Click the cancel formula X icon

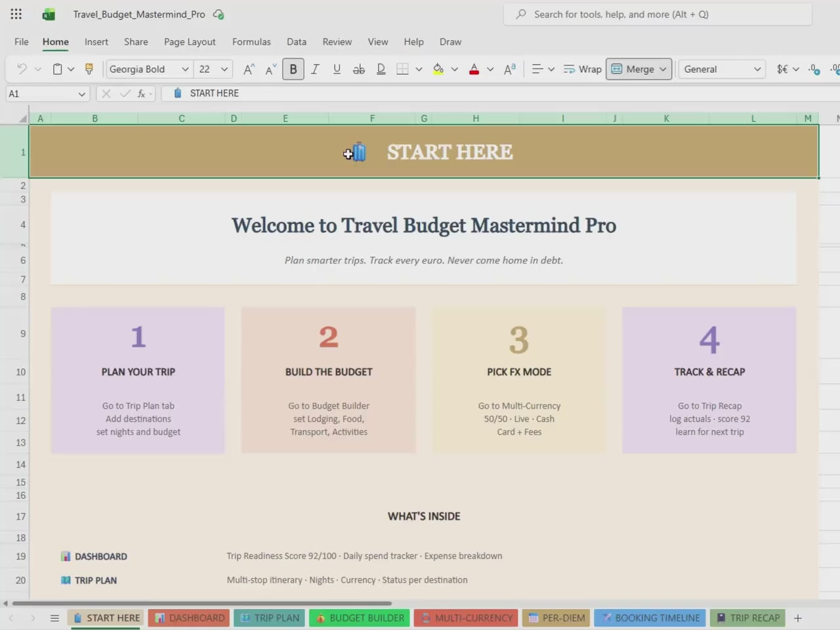tap(106, 94)
